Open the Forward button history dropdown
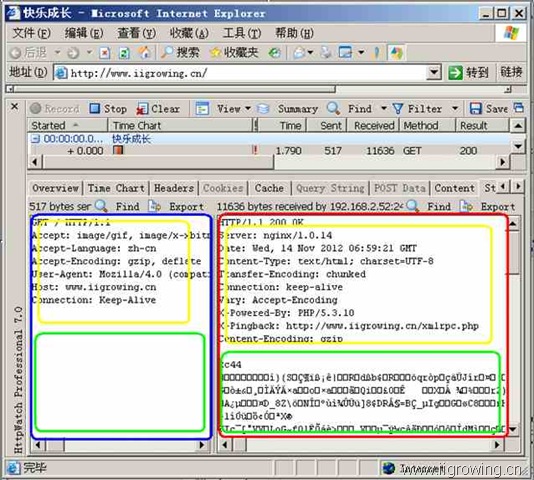The width and height of the screenshot is (534, 480). (89, 52)
